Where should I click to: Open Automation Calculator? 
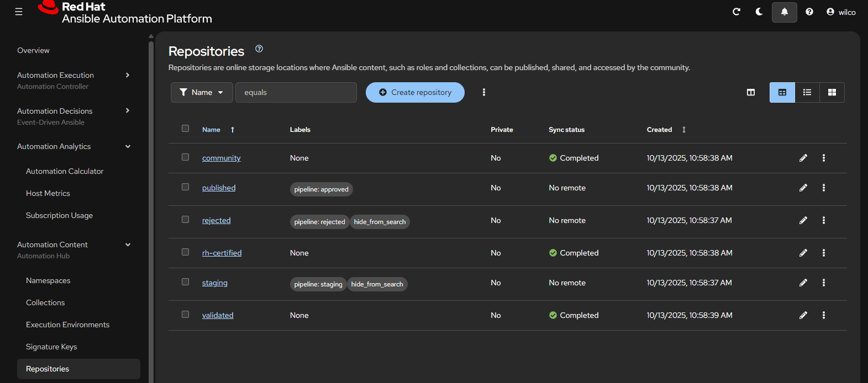65,171
